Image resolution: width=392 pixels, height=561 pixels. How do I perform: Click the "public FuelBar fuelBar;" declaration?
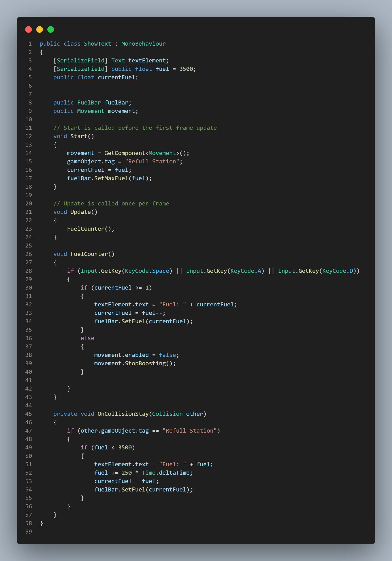[x=92, y=103]
